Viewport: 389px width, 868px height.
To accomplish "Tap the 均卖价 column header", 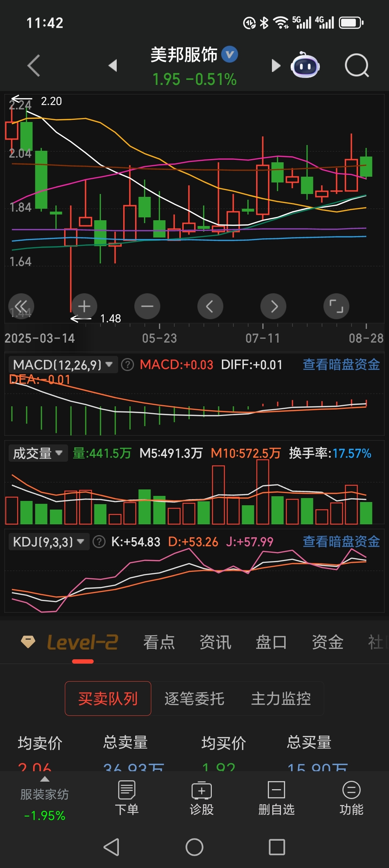I will pos(40,743).
